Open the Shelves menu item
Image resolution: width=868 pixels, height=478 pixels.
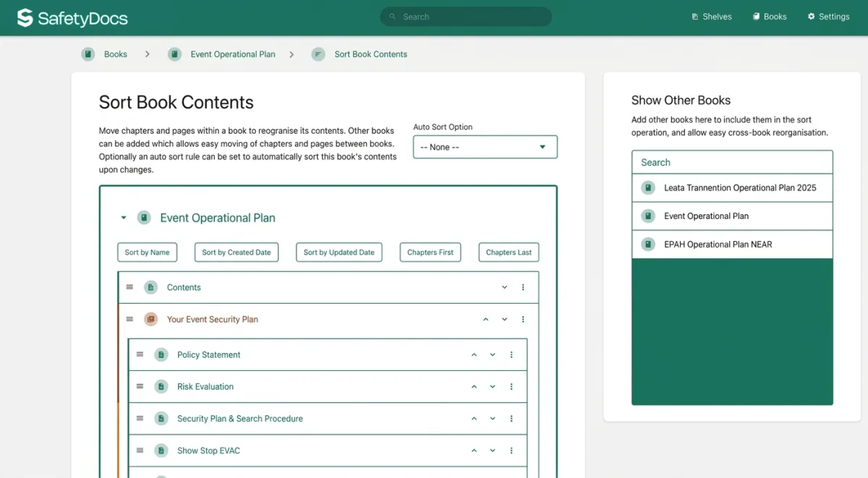click(712, 17)
